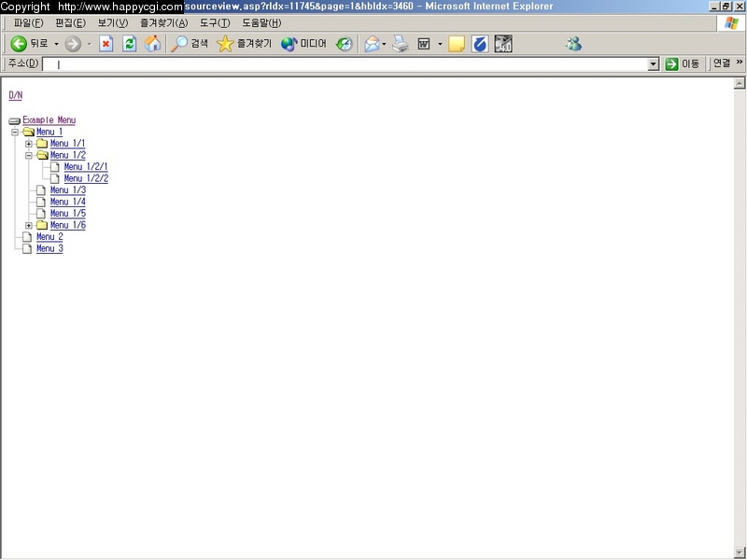Click the Menu 3 page icon

[28, 248]
